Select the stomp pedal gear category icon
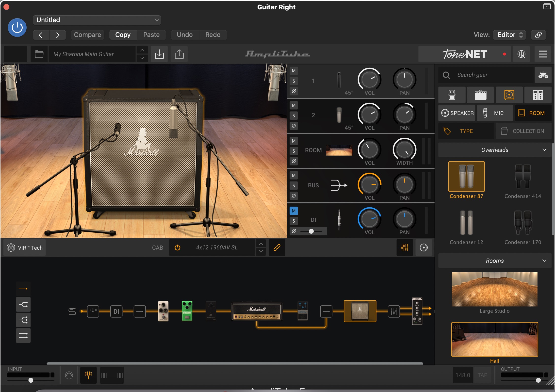The image size is (555, 392). click(452, 95)
